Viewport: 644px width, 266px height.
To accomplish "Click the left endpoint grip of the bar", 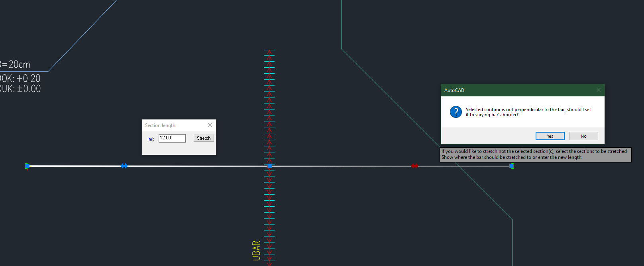I will coord(27,166).
